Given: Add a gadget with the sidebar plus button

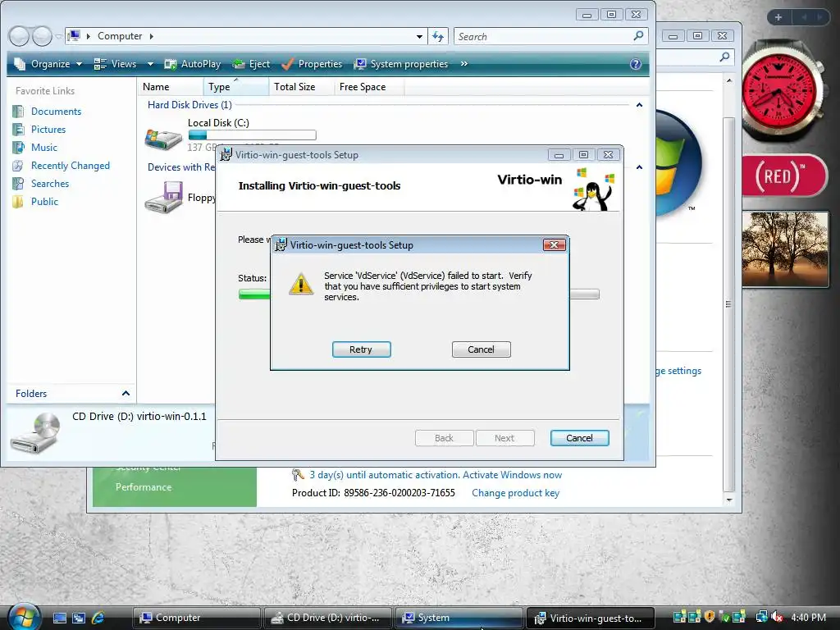Looking at the screenshot, I should pyautogui.click(x=778, y=18).
